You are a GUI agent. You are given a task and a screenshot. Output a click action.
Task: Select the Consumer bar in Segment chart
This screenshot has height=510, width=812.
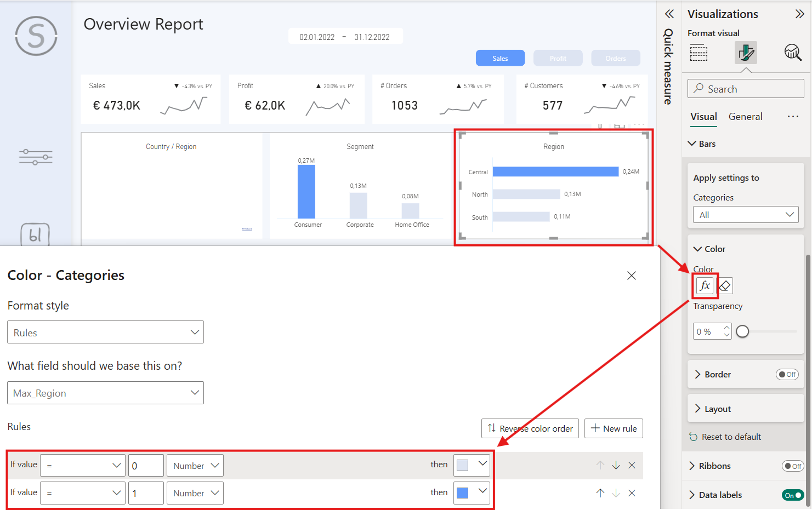pyautogui.click(x=306, y=192)
